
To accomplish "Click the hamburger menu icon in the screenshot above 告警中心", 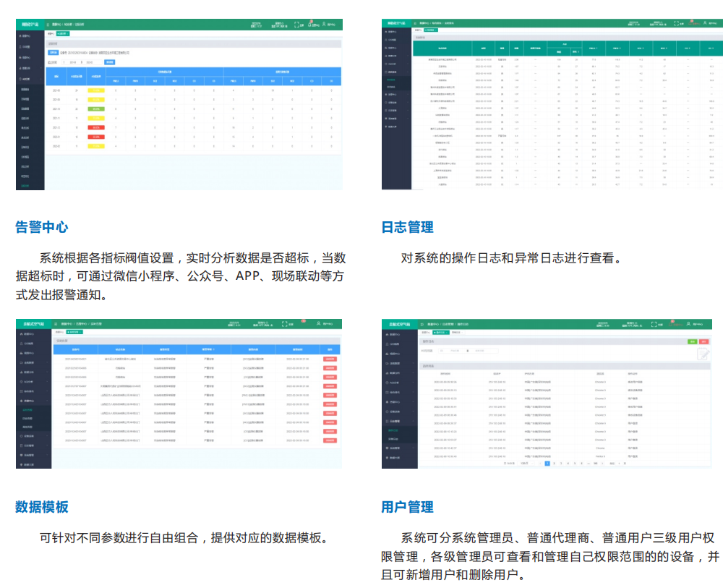I will pos(48,25).
